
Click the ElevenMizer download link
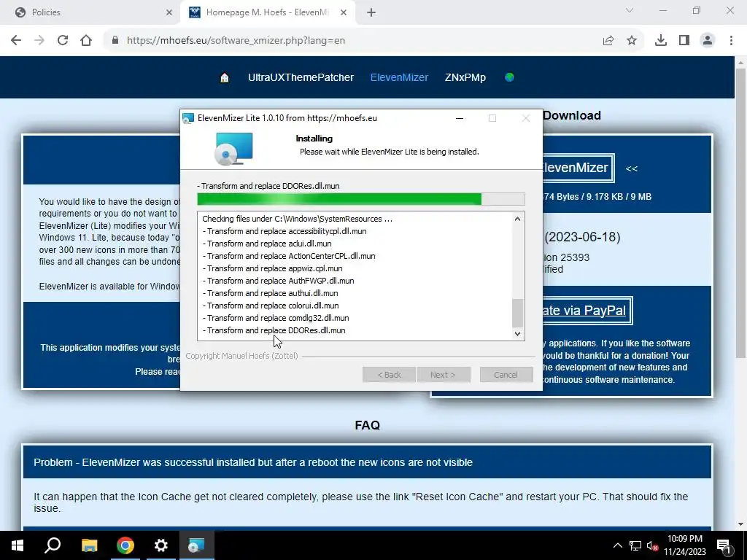(x=577, y=168)
